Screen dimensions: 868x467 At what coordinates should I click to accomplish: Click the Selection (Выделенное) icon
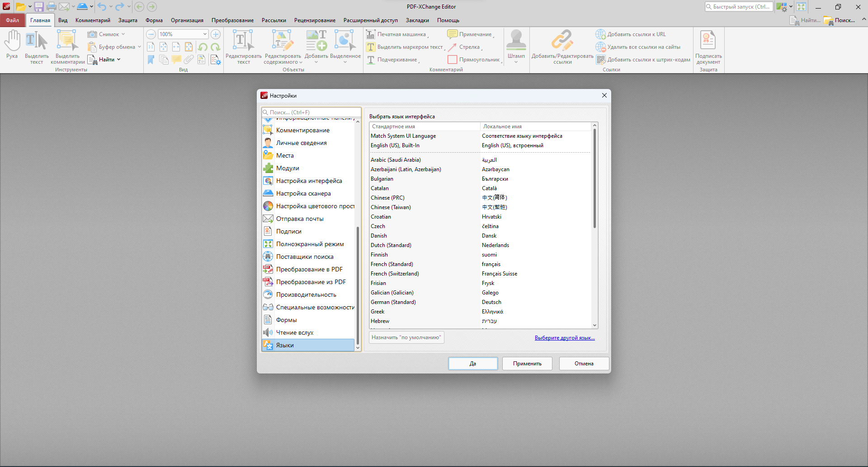coord(345,41)
